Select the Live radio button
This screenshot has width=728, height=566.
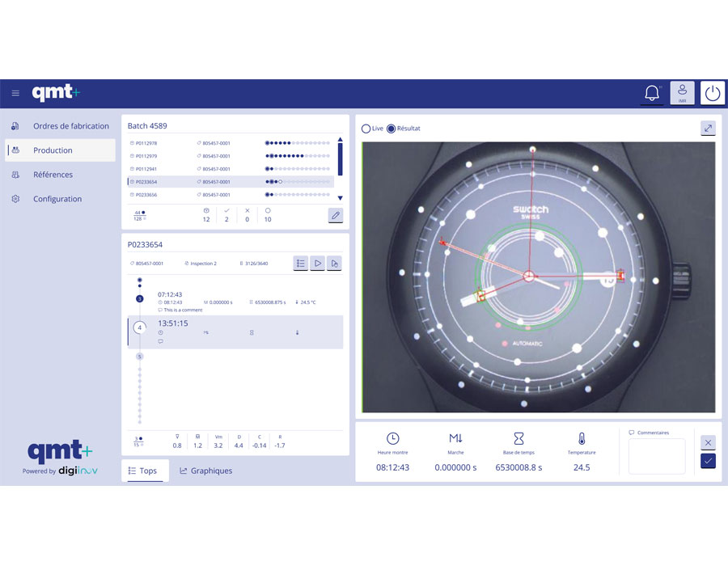coord(366,129)
